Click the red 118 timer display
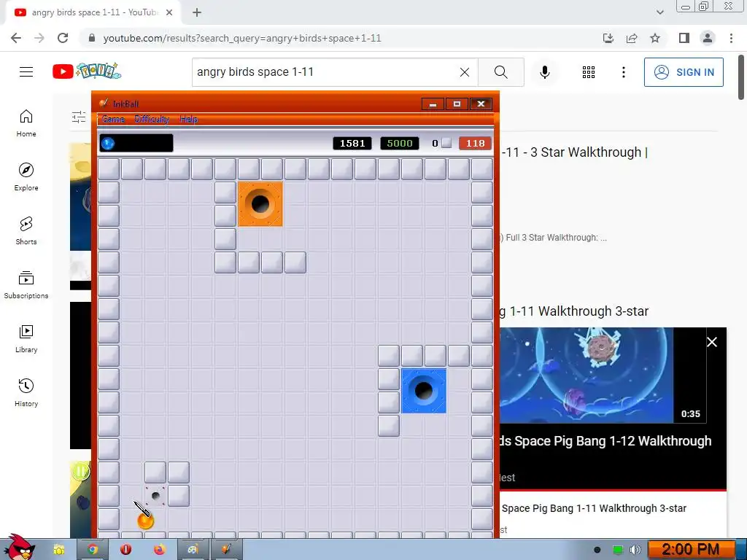 pos(475,144)
